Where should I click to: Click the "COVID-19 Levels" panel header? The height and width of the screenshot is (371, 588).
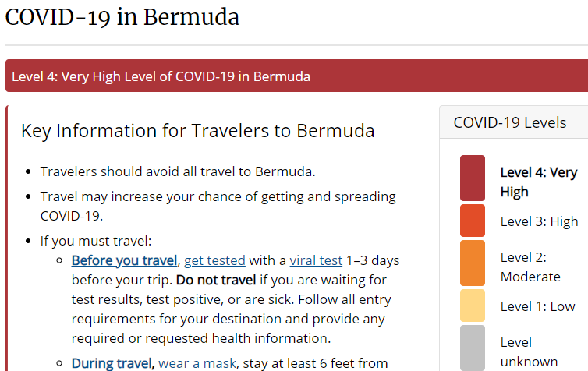pos(510,122)
